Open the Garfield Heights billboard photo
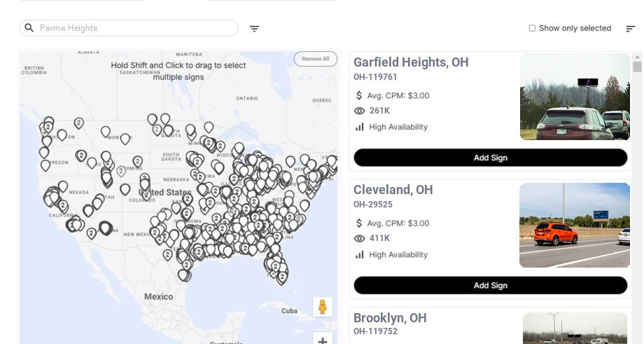This screenshot has height=344, width=644. click(x=575, y=97)
